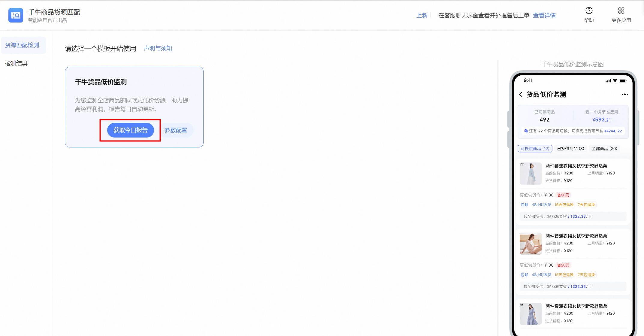Screen dimensions: 644x336
Task: Open the 参数配置 button
Action: (x=176, y=130)
